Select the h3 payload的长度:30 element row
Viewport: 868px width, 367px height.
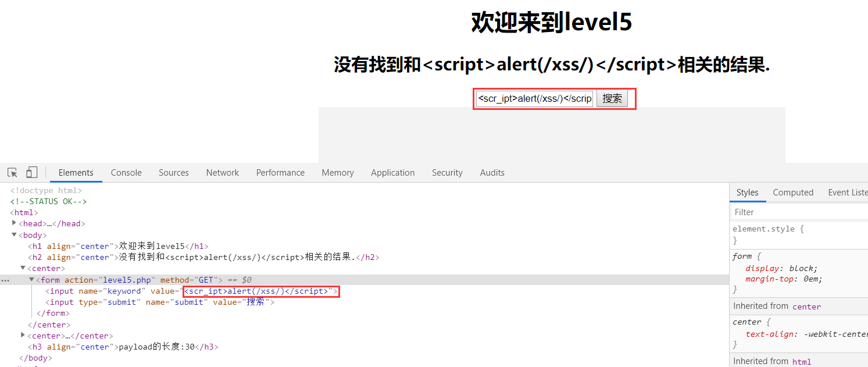coord(123,347)
